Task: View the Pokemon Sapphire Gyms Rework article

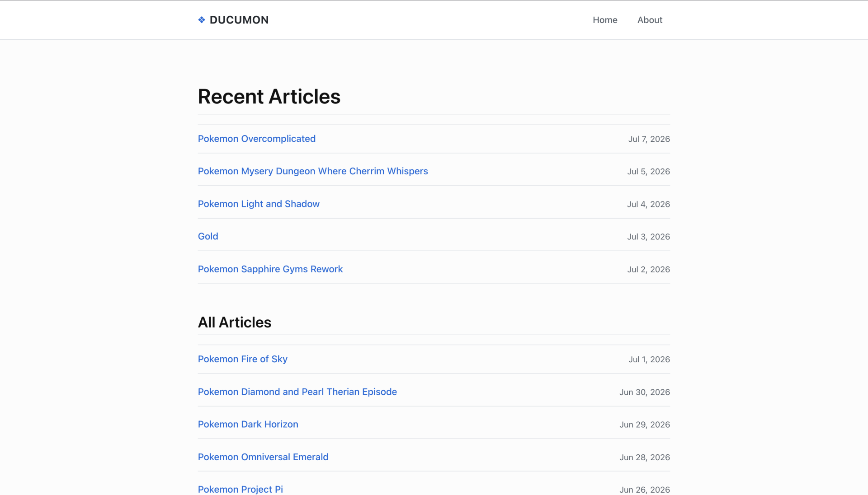Action: point(270,269)
